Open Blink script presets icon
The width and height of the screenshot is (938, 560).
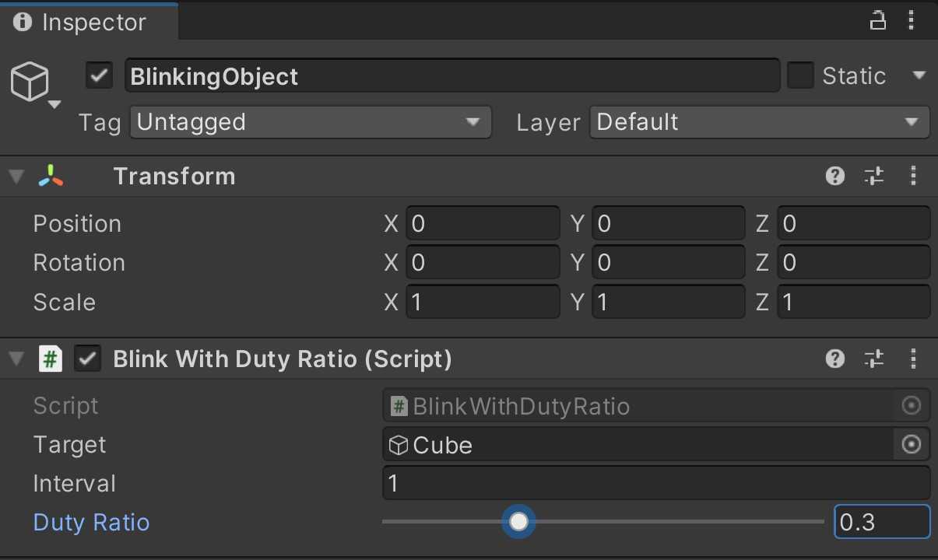(x=874, y=359)
